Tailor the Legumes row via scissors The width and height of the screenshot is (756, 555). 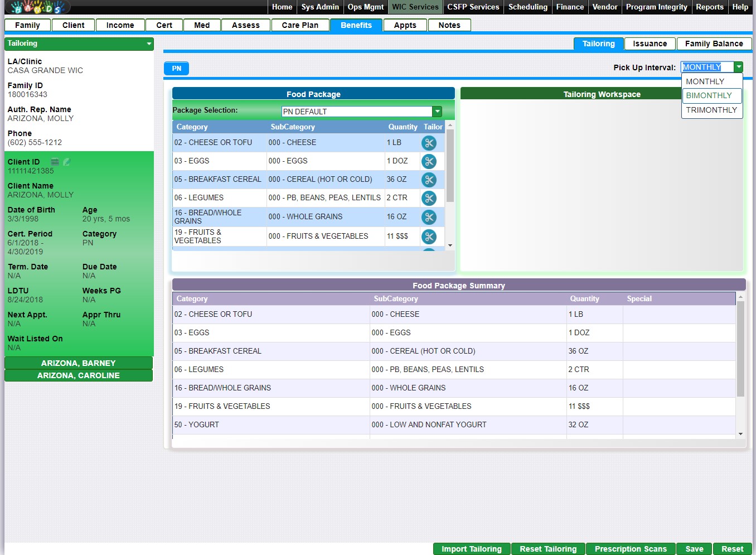(429, 199)
